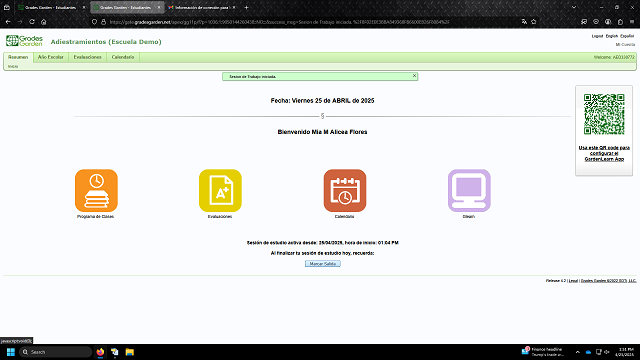The image size is (640, 360).
Task: Switch to the Información de conexión tab
Action: point(199,7)
